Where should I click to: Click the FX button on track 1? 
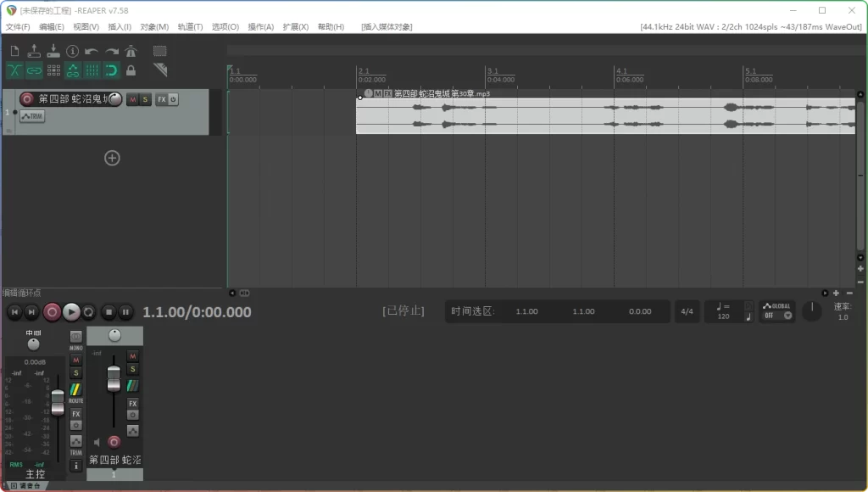(161, 99)
